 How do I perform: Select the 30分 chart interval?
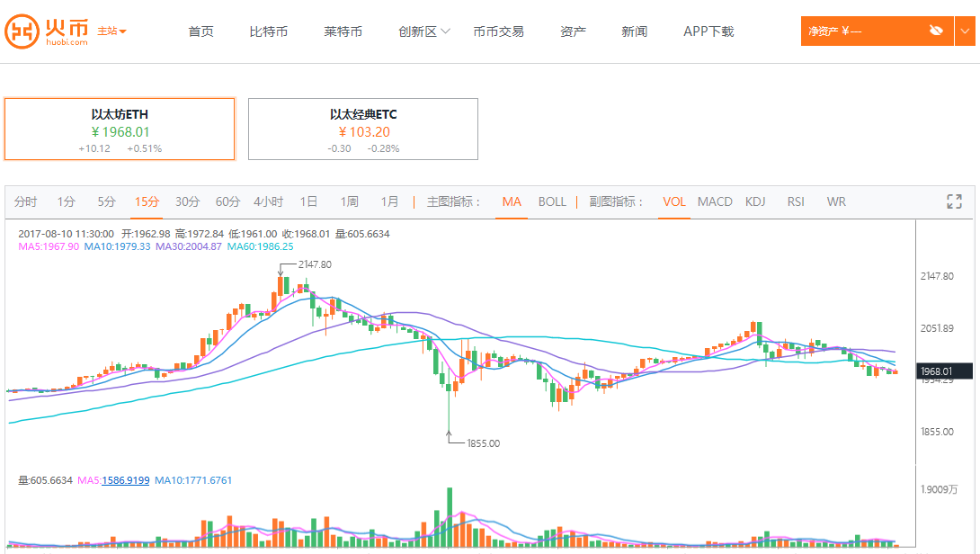point(187,201)
